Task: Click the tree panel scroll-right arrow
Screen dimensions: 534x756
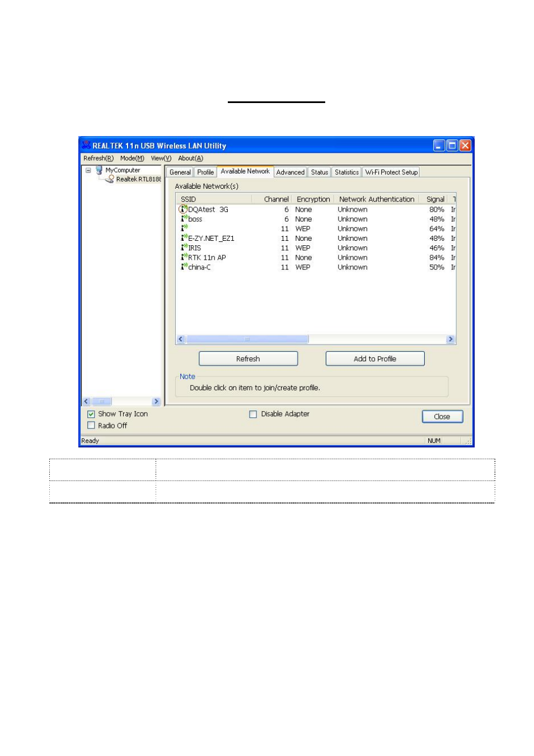Action: 156,402
